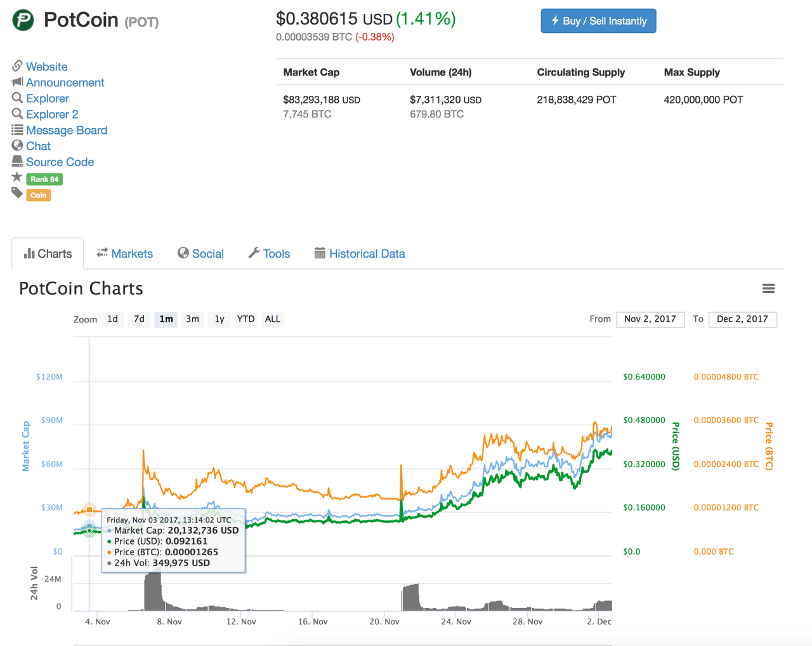The height and width of the screenshot is (646, 812).
Task: Click the tag icon beside Coin badge
Action: (17, 193)
